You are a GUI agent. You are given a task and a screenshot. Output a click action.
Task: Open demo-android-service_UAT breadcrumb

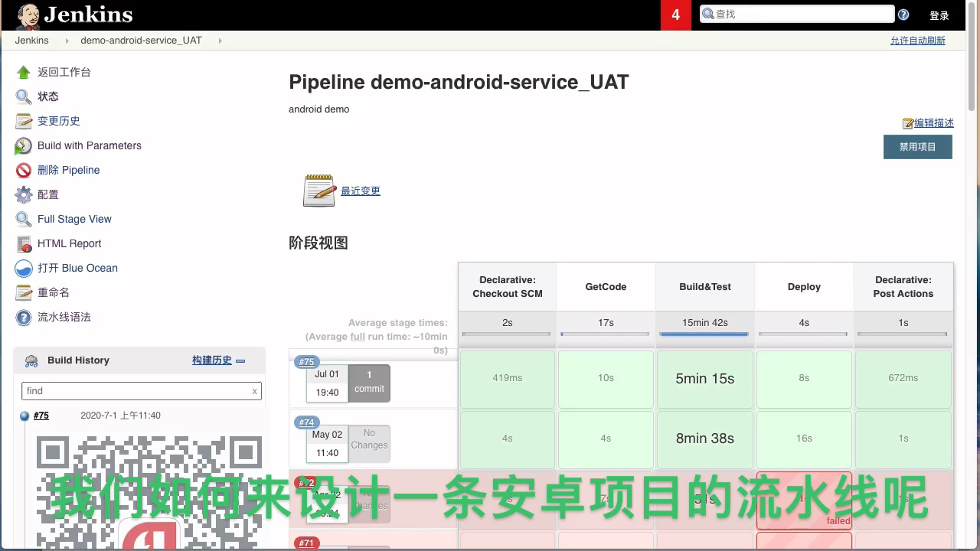point(141,41)
